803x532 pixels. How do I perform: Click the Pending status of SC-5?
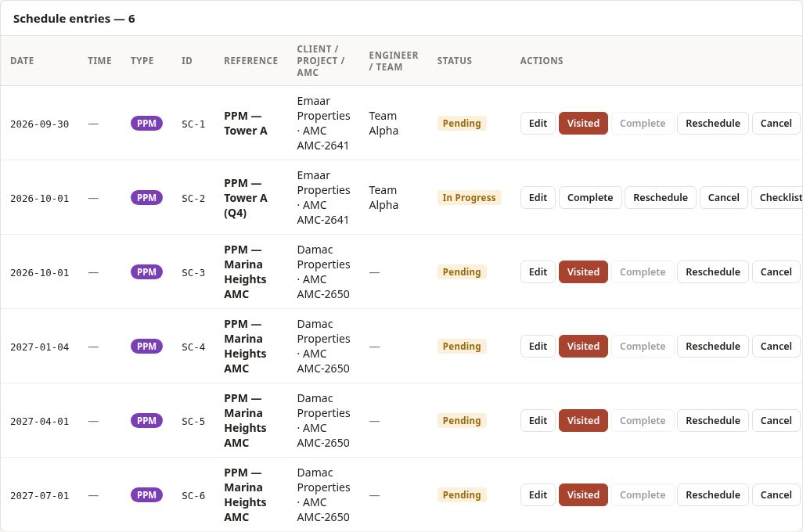pyautogui.click(x=462, y=420)
